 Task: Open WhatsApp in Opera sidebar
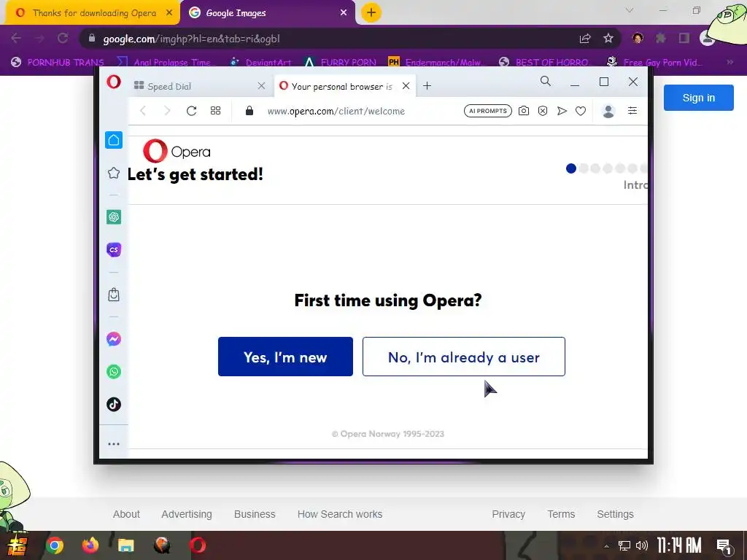click(113, 371)
